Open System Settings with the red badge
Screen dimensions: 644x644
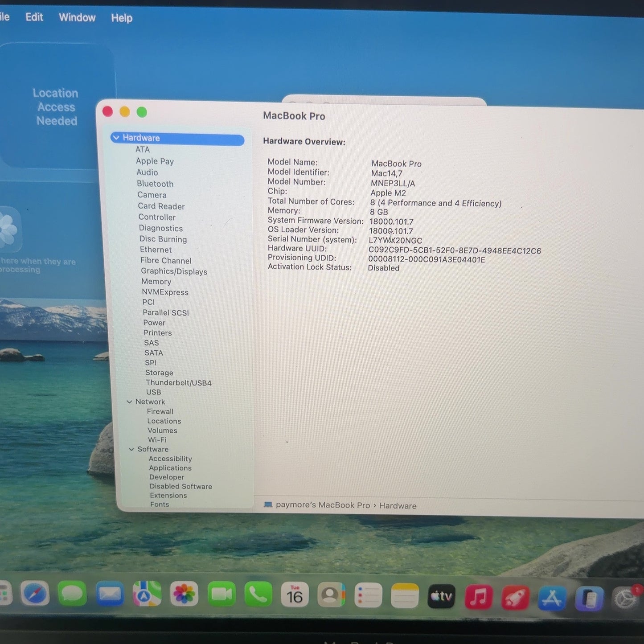(626, 599)
